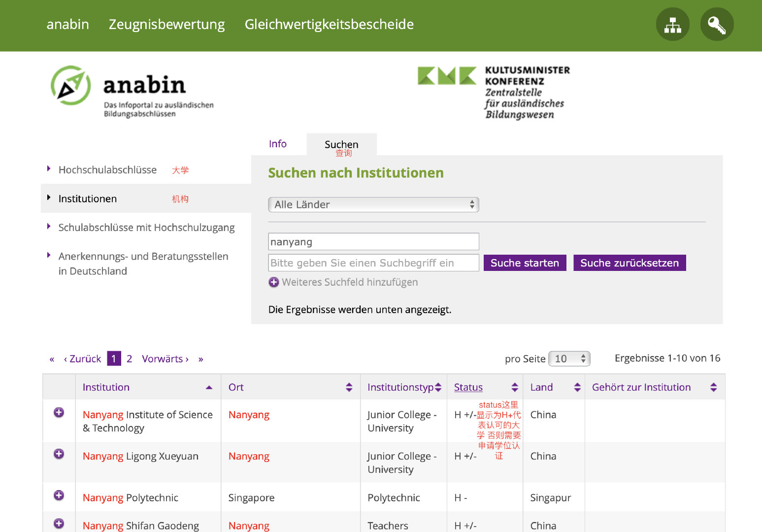
Task: Expand the Nanyang Polytechnic row details
Action: pos(59,496)
